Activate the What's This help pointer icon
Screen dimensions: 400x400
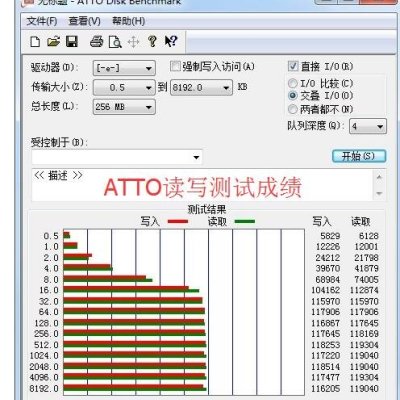coord(171,41)
